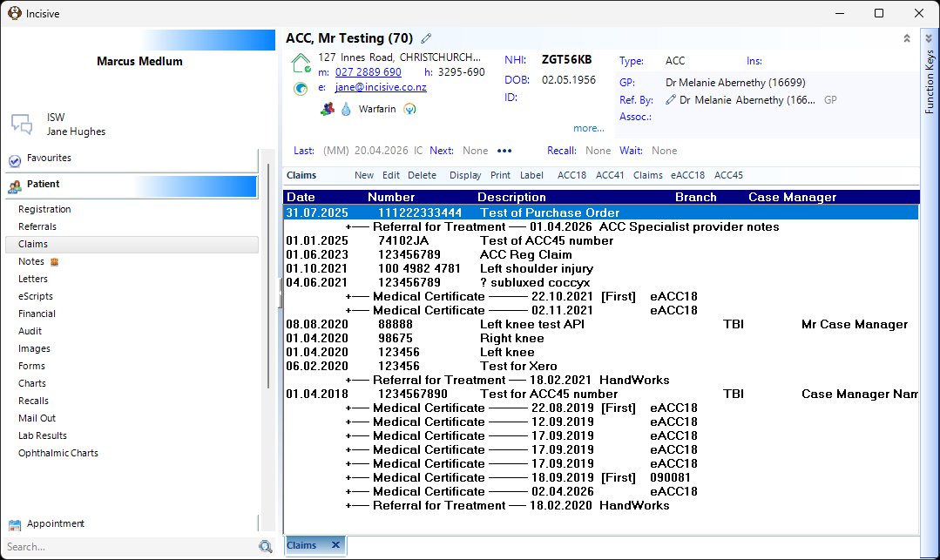Click the ACC18 toolbar button
This screenshot has width=940, height=560.
[x=571, y=175]
